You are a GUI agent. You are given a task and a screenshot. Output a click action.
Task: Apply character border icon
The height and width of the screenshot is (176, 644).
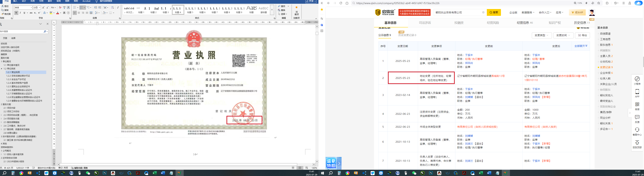point(68,8)
